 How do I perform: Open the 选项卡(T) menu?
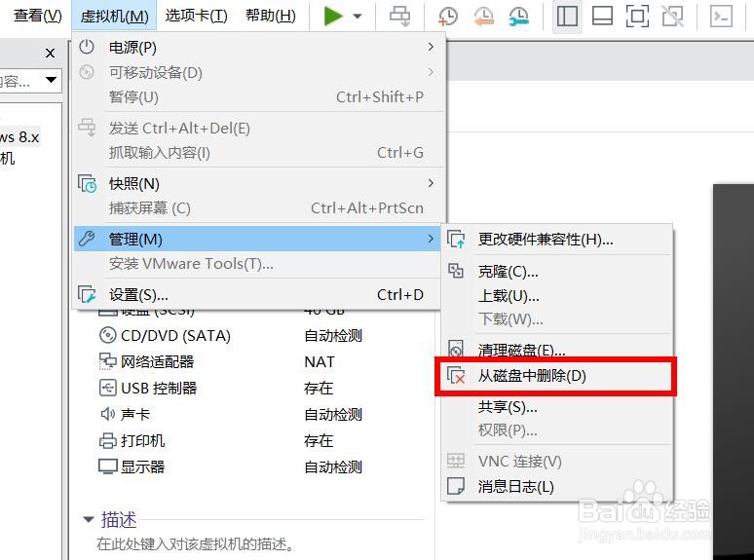[196, 16]
